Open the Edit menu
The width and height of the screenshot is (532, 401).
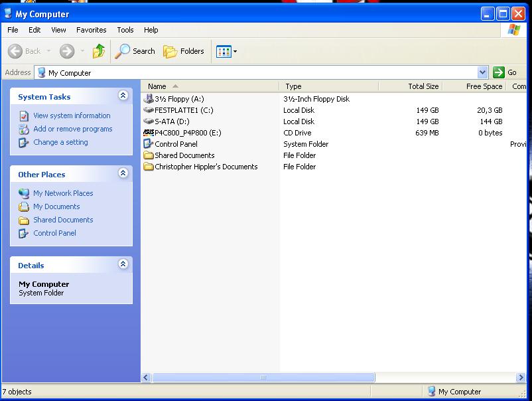pyautogui.click(x=34, y=30)
